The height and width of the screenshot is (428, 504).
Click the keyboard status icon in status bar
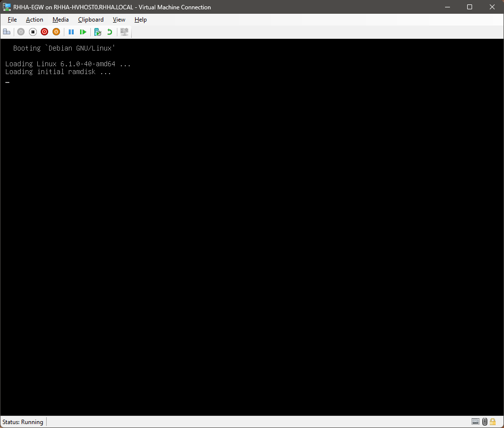475,422
